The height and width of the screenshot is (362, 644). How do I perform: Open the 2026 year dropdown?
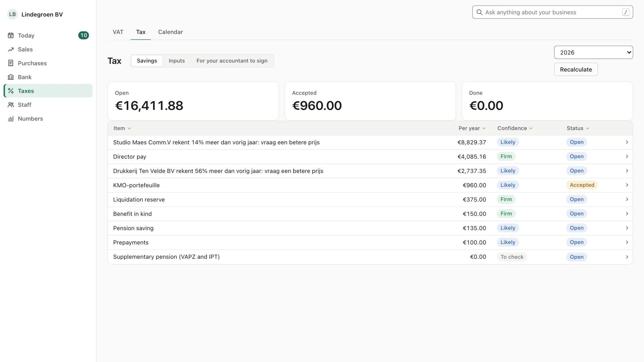pos(593,52)
